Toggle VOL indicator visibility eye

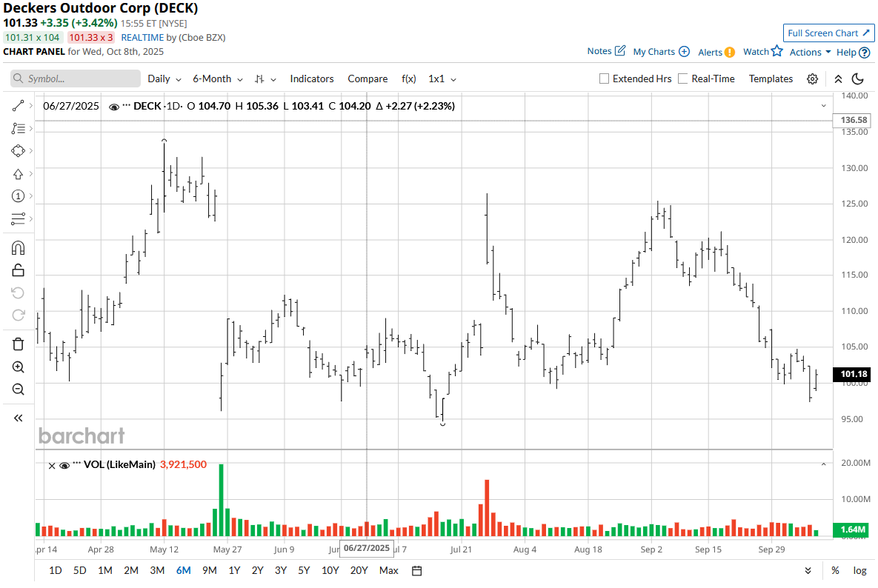64,466
